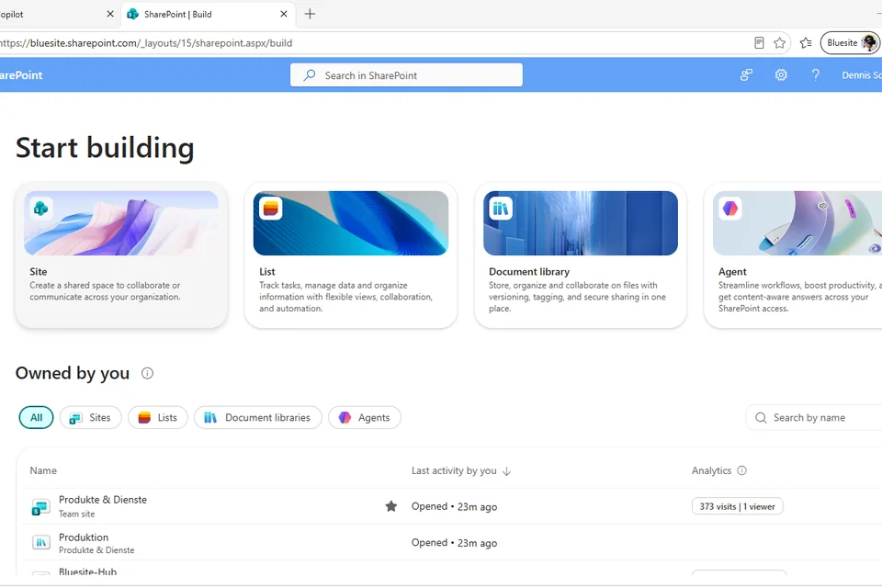Image resolution: width=882 pixels, height=588 pixels.
Task: Click the Analytics column header
Action: [x=711, y=470]
